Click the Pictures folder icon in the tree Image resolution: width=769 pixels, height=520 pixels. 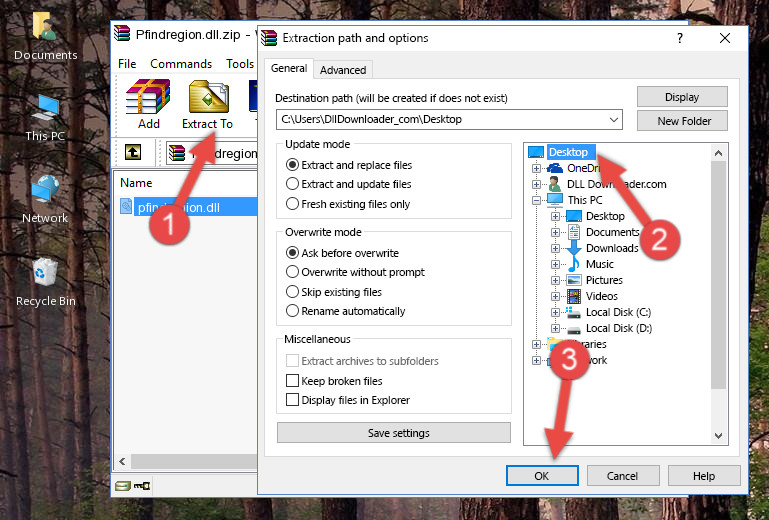point(574,280)
